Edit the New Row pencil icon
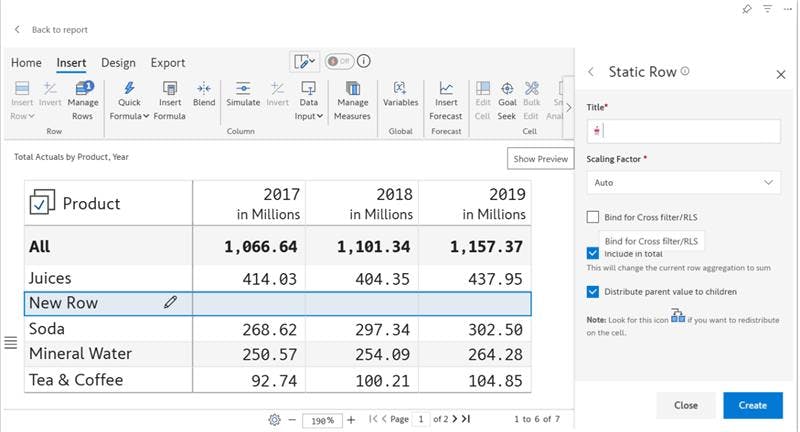Viewport: 800px width, 432px height. (170, 302)
